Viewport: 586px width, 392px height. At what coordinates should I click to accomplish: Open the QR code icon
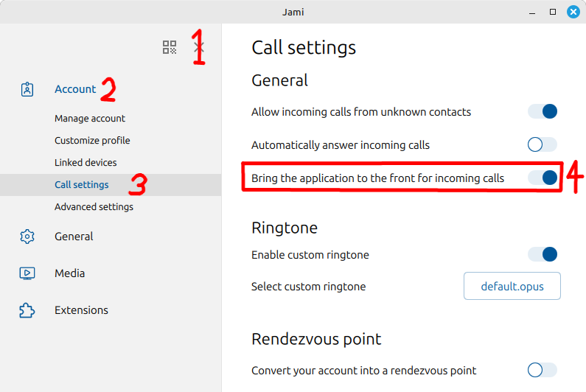click(x=170, y=47)
